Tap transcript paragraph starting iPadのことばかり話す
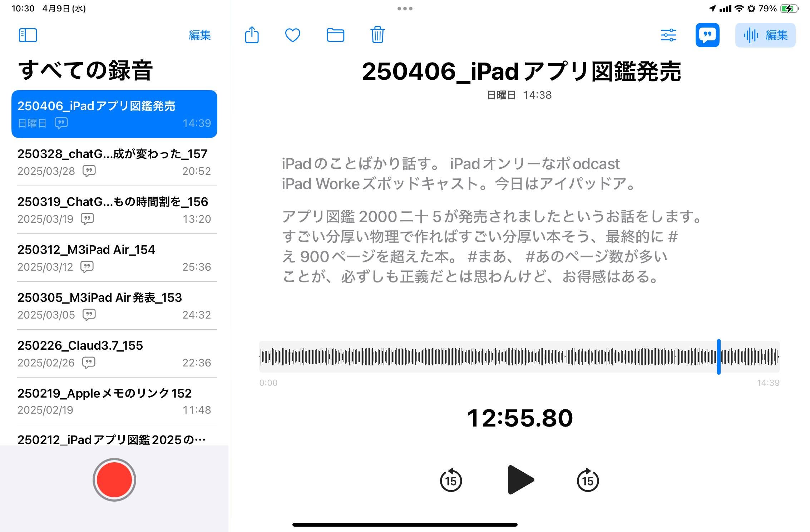 click(459, 174)
